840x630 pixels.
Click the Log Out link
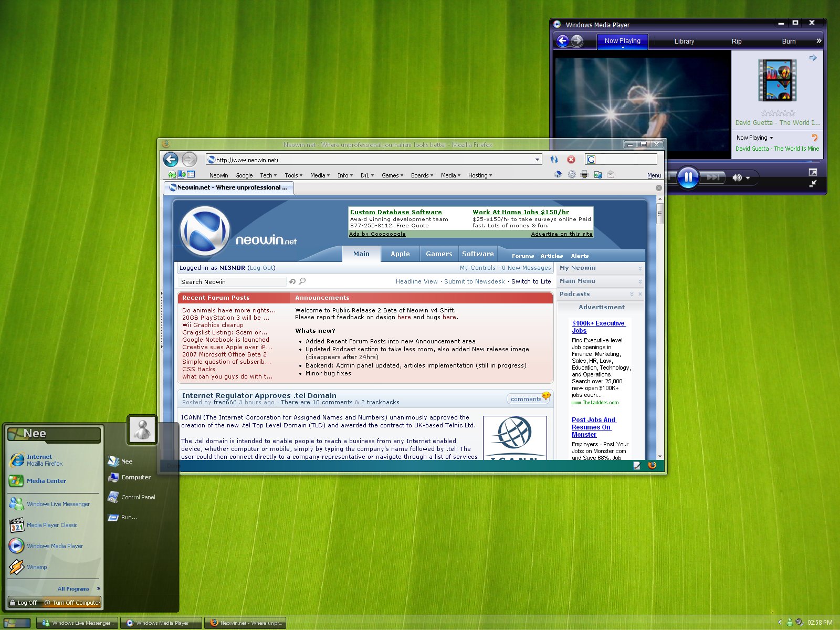click(261, 268)
